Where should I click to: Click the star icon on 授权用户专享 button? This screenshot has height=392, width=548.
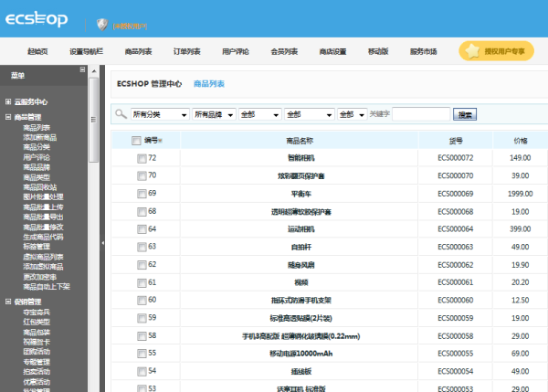point(471,51)
